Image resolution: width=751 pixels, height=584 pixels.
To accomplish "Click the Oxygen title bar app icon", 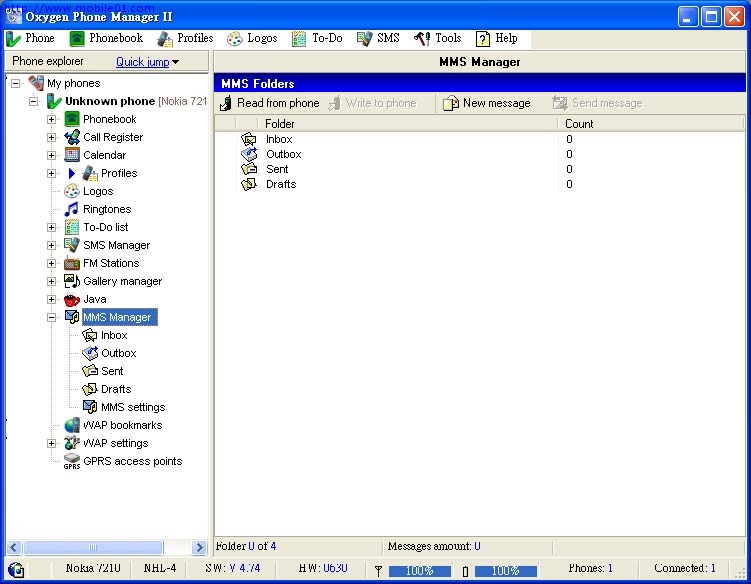I will click(x=14, y=16).
